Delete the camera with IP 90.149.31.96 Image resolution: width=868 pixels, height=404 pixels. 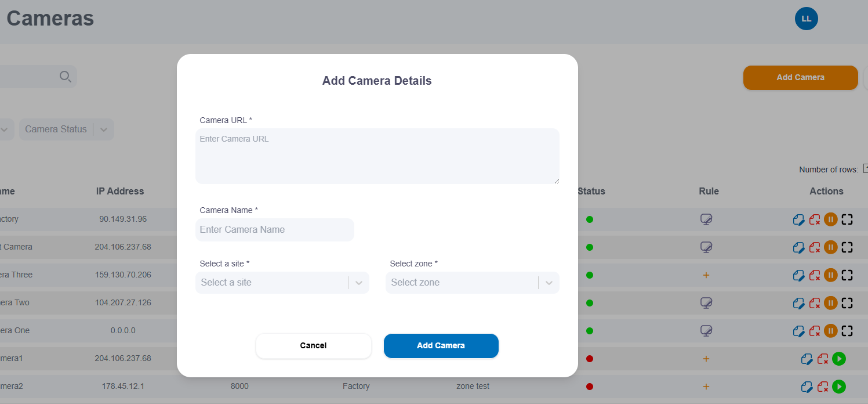(x=815, y=219)
